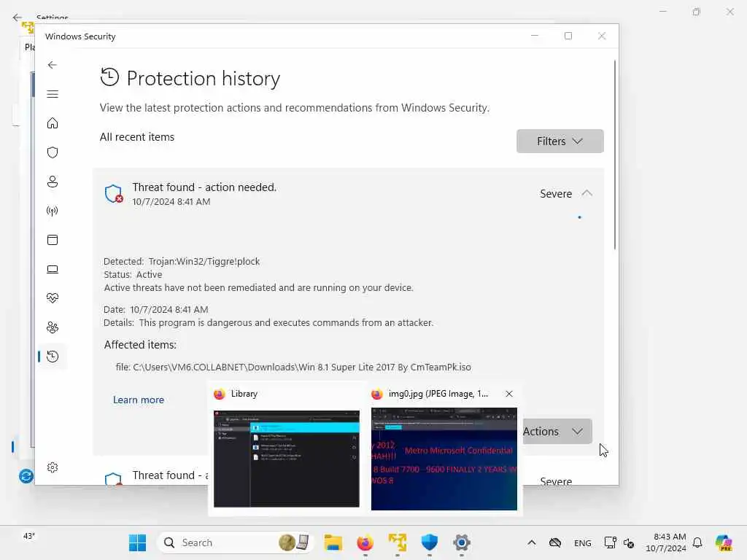Select the Threat found - action needed heading
Viewport: 747px width, 560px height.
click(x=204, y=187)
